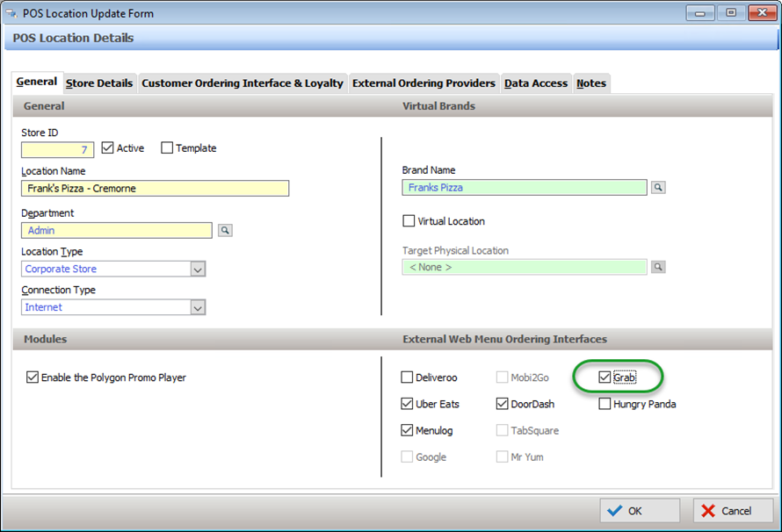The image size is (782, 532).
Task: Click the Brand Name search icon
Action: tap(658, 188)
